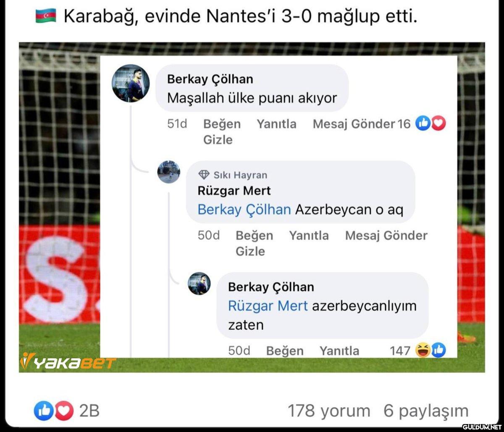Screen dimensions: 504x432
Task: Click Mesaj Gönder under the first comment
Action: click(x=354, y=124)
